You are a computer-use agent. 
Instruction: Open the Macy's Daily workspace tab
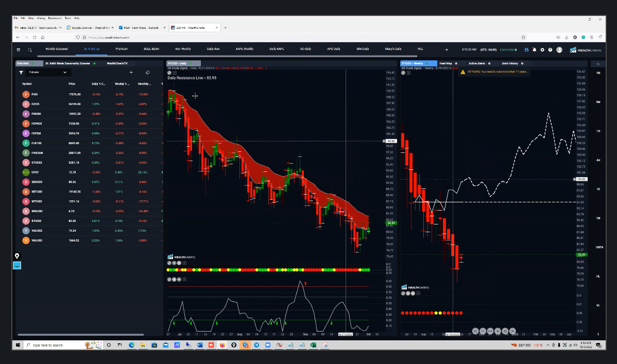click(393, 49)
